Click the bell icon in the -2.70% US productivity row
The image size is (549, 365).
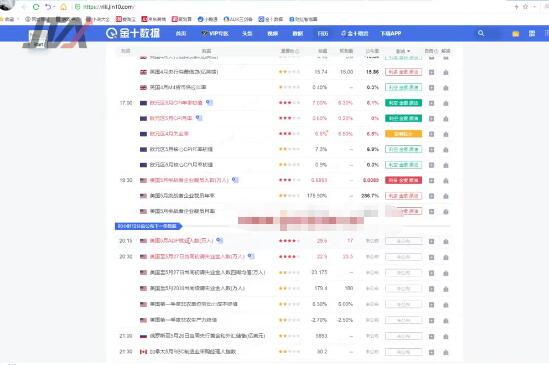[x=446, y=321]
